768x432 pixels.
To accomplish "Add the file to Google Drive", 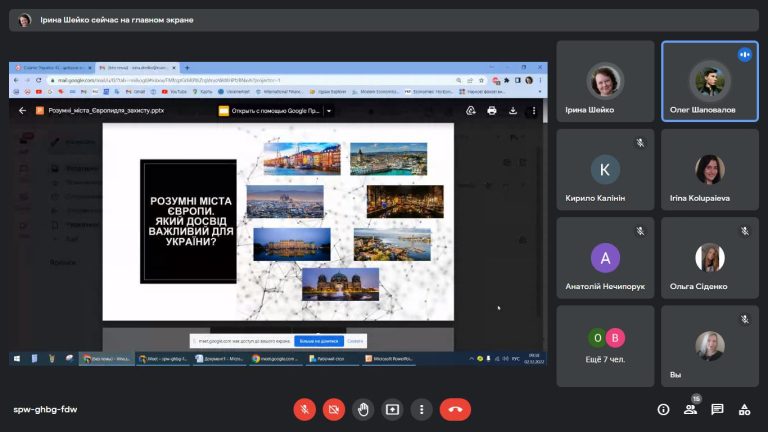I will 471,111.
